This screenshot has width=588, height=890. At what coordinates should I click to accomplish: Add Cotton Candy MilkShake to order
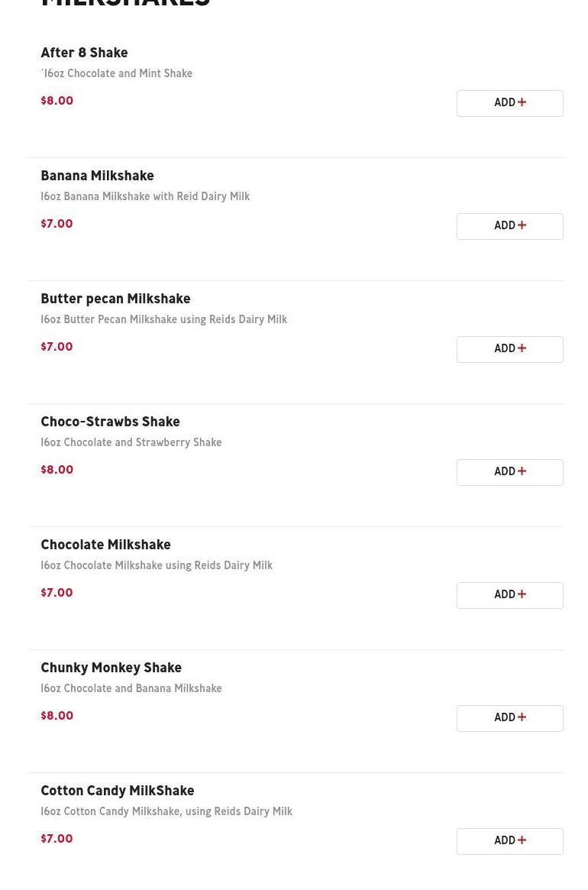tap(509, 841)
